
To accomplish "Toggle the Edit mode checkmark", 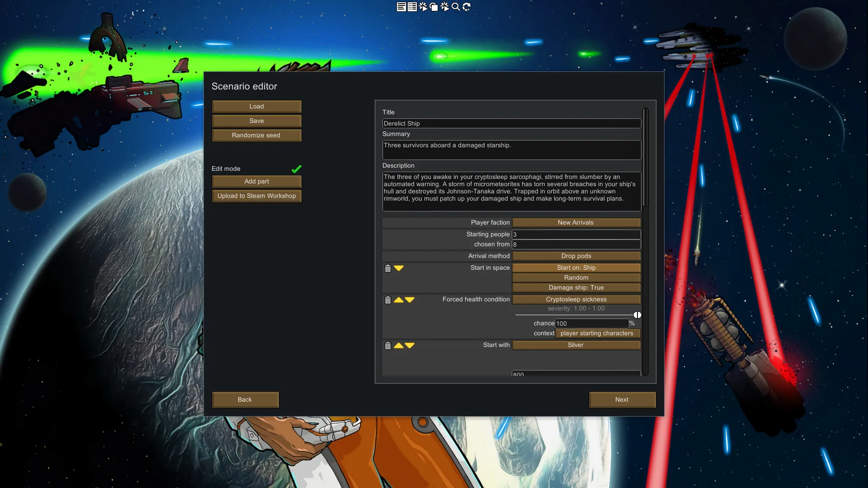I will 297,169.
